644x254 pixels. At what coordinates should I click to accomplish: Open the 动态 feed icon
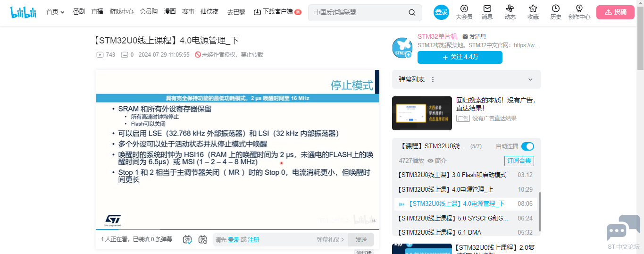pyautogui.click(x=510, y=8)
